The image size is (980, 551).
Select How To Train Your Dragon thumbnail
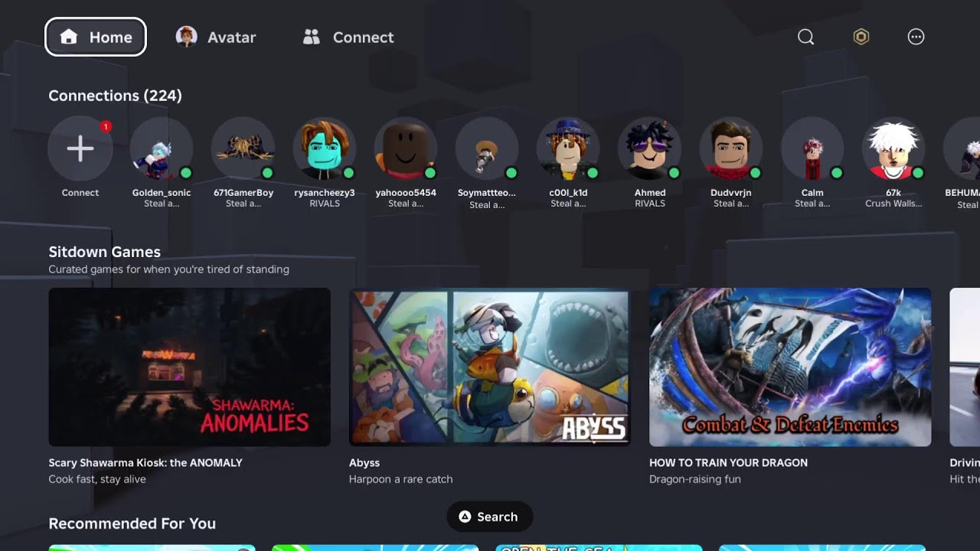coord(790,367)
